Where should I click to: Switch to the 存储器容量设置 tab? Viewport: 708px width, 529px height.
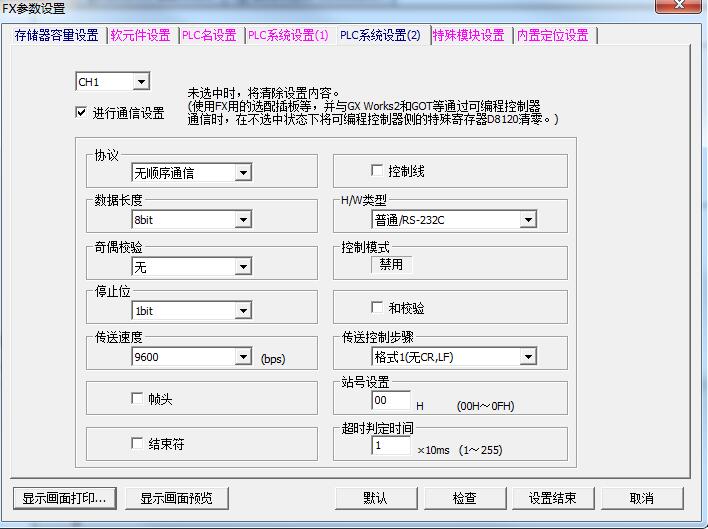(x=56, y=36)
